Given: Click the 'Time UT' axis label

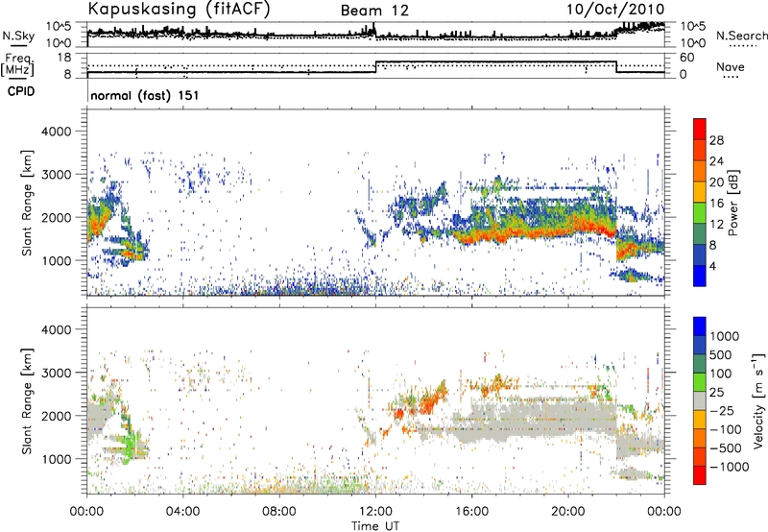Looking at the screenshot, I should point(375,526).
